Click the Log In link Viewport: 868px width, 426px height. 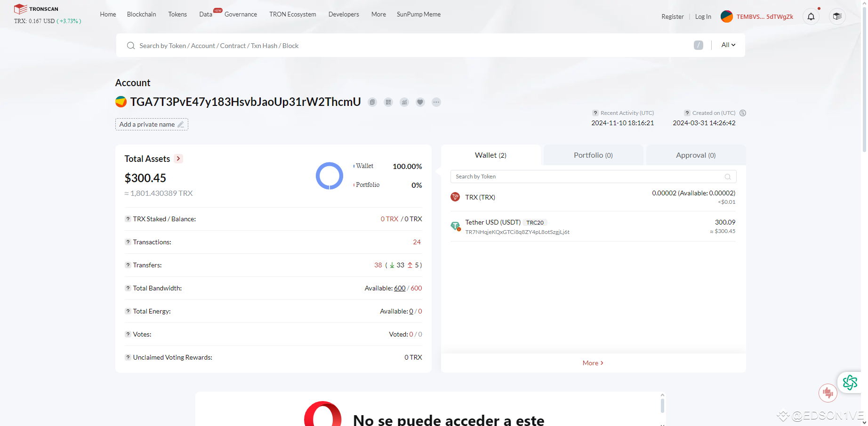[x=703, y=16]
